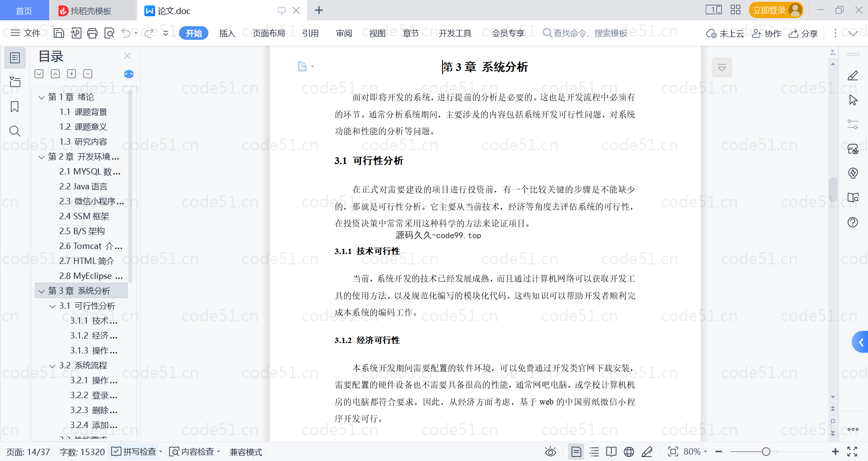This screenshot has height=461, width=868.
Task: Click the Undo arrow icon
Action: (x=126, y=33)
